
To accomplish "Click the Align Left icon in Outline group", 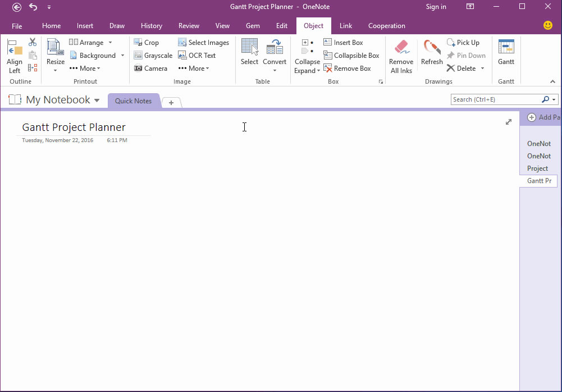I will [14, 55].
